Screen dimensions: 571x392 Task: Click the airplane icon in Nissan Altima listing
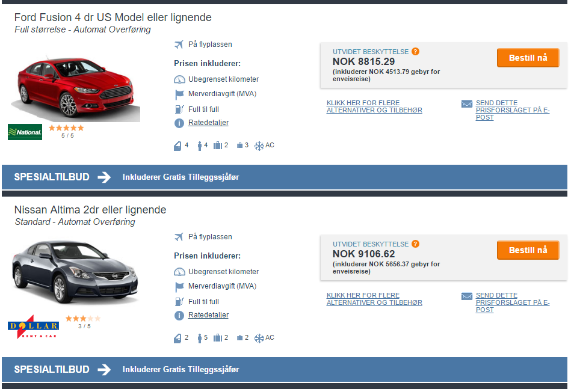coord(179,237)
